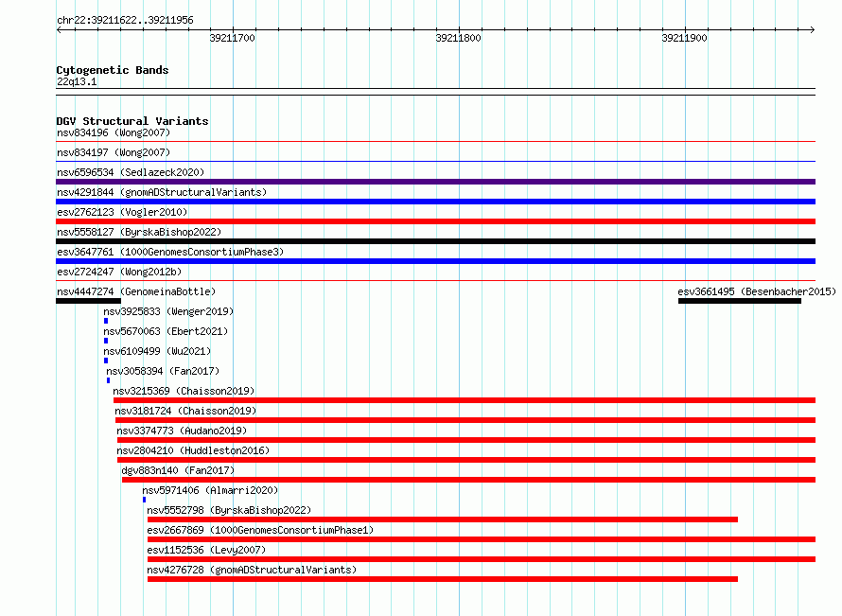Image resolution: width=842 pixels, height=616 pixels.
Task: Open esv2724247 (Wong2012b) label
Action: coord(119,272)
